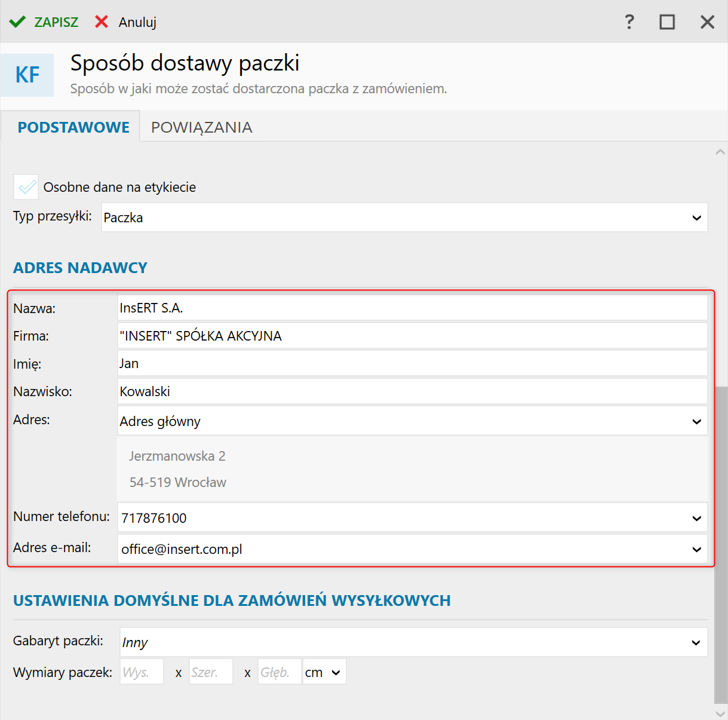The width and height of the screenshot is (728, 720).
Task: Expand the Numer telefonu dropdown
Action: click(x=413, y=518)
